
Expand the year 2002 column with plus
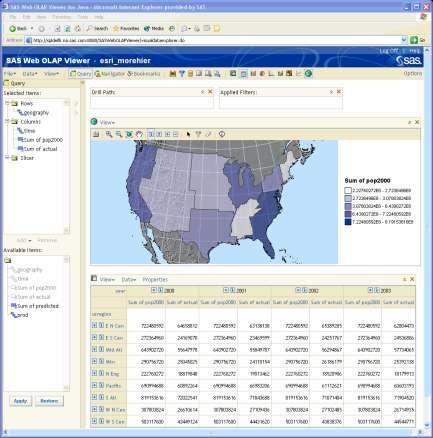coord(298,290)
